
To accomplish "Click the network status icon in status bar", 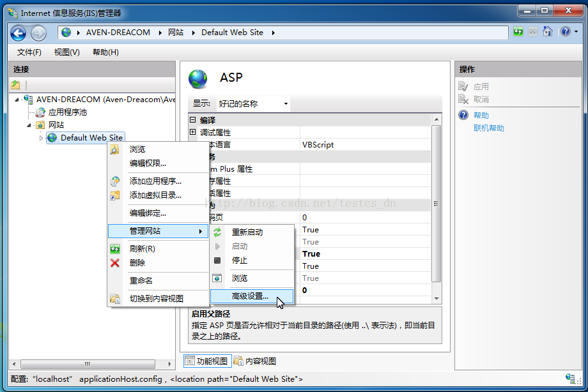I will pos(570,378).
